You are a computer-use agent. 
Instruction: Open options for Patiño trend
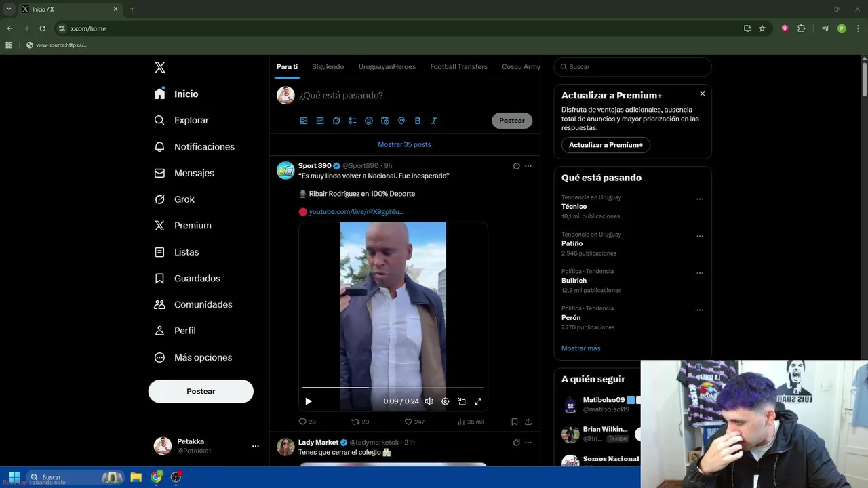700,237
